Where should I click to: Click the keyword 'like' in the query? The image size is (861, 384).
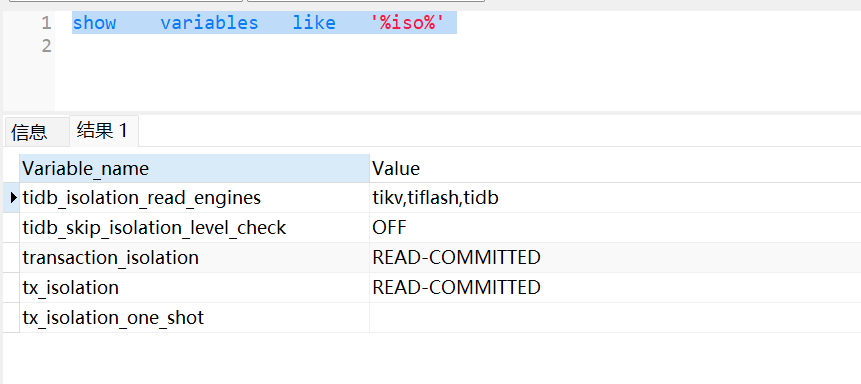(x=314, y=23)
